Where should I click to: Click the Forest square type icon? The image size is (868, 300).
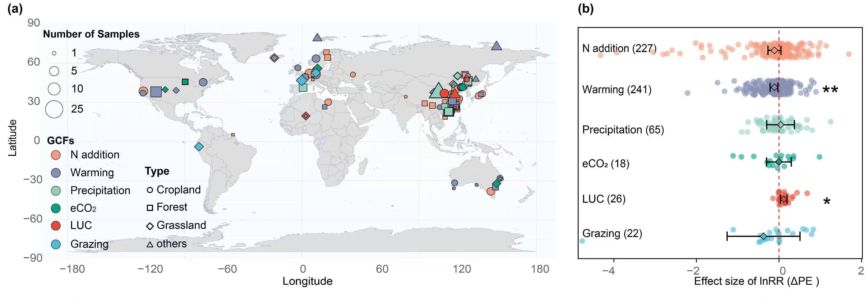[150, 207]
